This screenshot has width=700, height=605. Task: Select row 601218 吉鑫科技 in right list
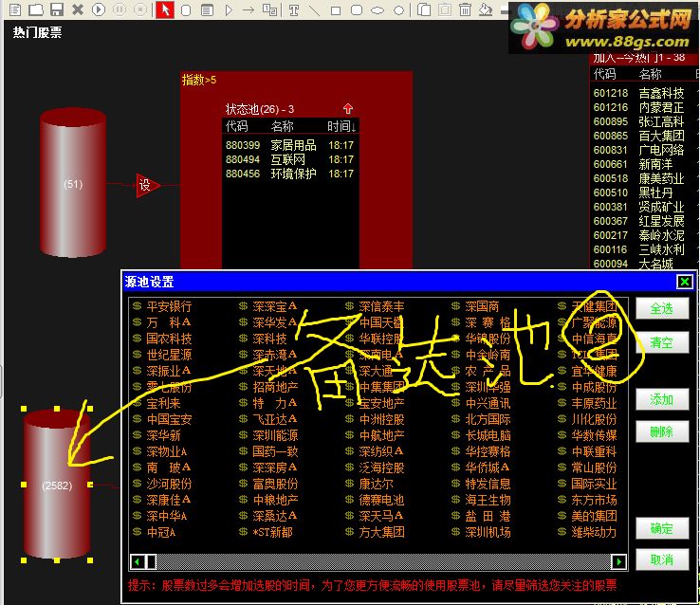639,93
